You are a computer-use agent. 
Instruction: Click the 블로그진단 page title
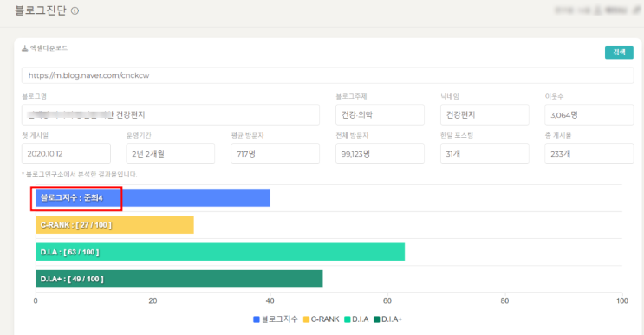coord(40,10)
